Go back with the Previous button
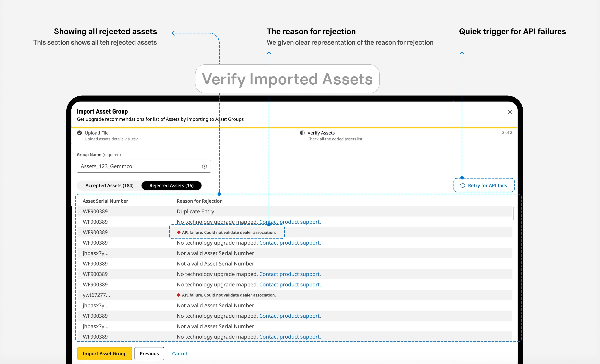 click(149, 353)
